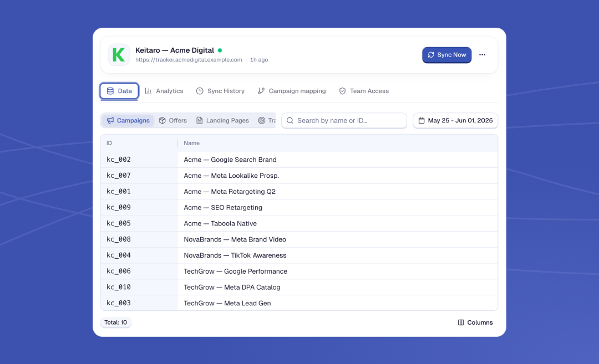Select ID cell kc_007
This screenshot has width=599, height=364.
(119, 176)
